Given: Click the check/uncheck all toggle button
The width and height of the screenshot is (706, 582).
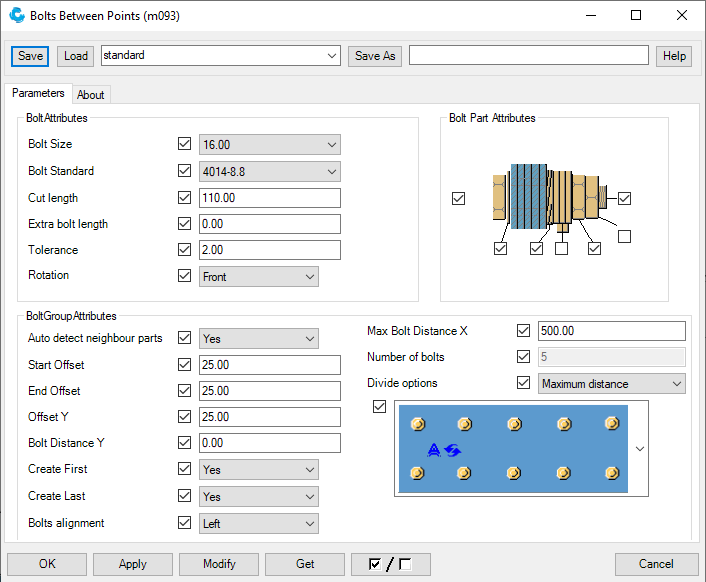Looking at the screenshot, I should 390,564.
